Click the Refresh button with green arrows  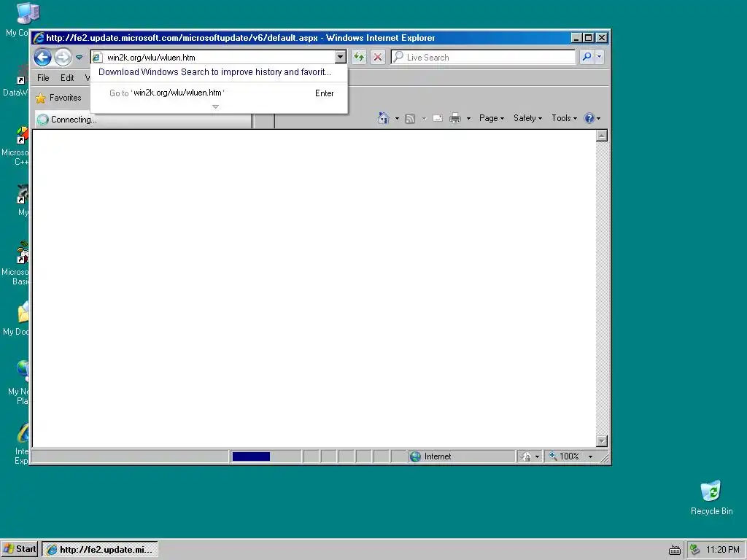pyautogui.click(x=359, y=58)
